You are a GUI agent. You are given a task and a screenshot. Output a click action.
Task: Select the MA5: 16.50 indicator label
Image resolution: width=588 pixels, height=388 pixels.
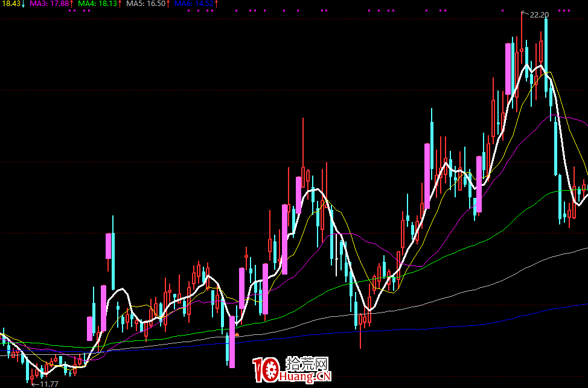tap(145, 4)
